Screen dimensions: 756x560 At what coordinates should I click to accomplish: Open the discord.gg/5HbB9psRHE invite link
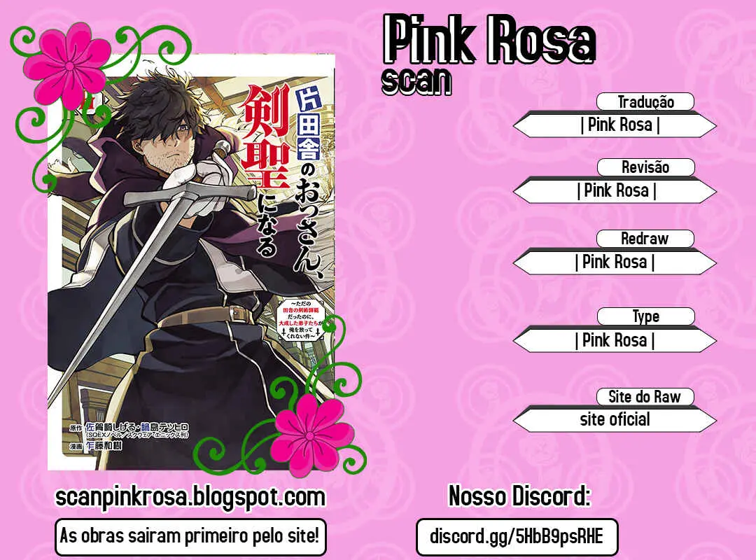pos(517,536)
